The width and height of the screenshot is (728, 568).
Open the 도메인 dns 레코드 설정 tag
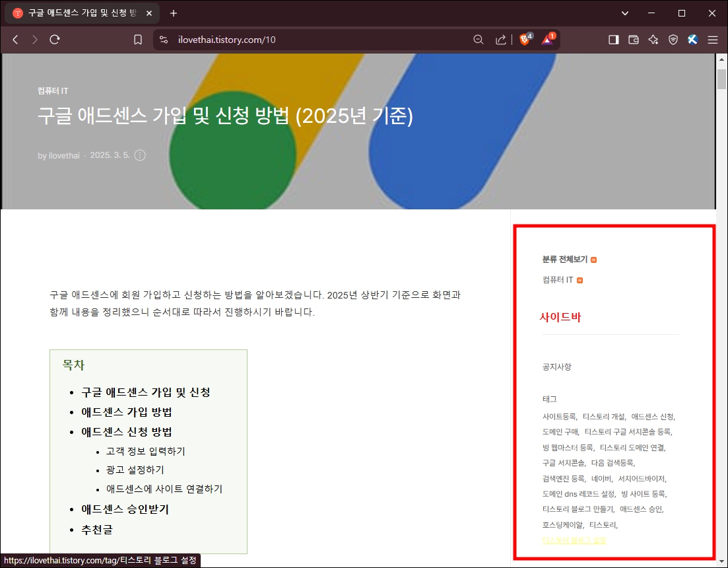coord(578,494)
